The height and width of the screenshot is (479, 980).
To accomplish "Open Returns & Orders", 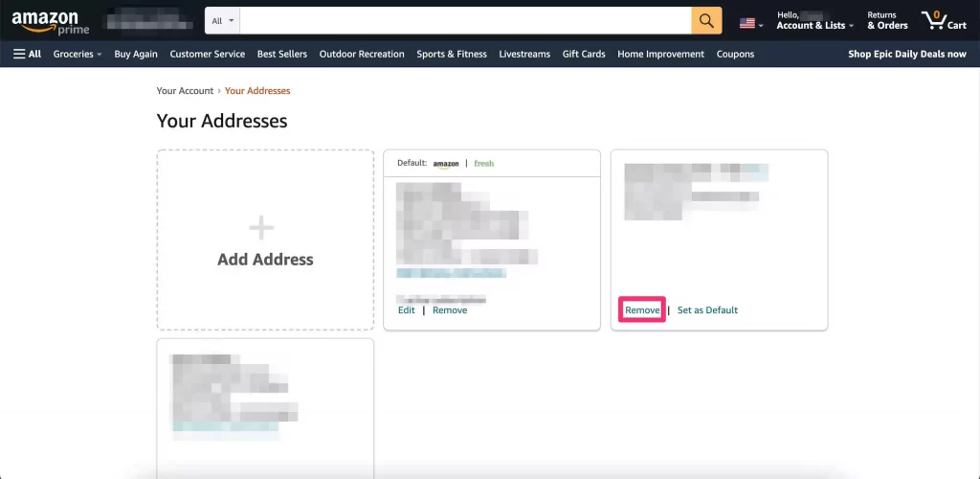I will coord(887,20).
